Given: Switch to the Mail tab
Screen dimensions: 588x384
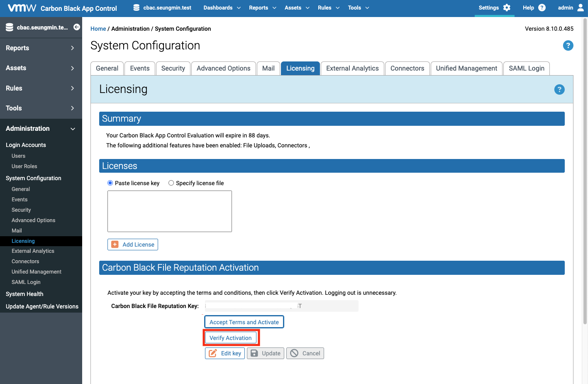Looking at the screenshot, I should click(x=268, y=68).
